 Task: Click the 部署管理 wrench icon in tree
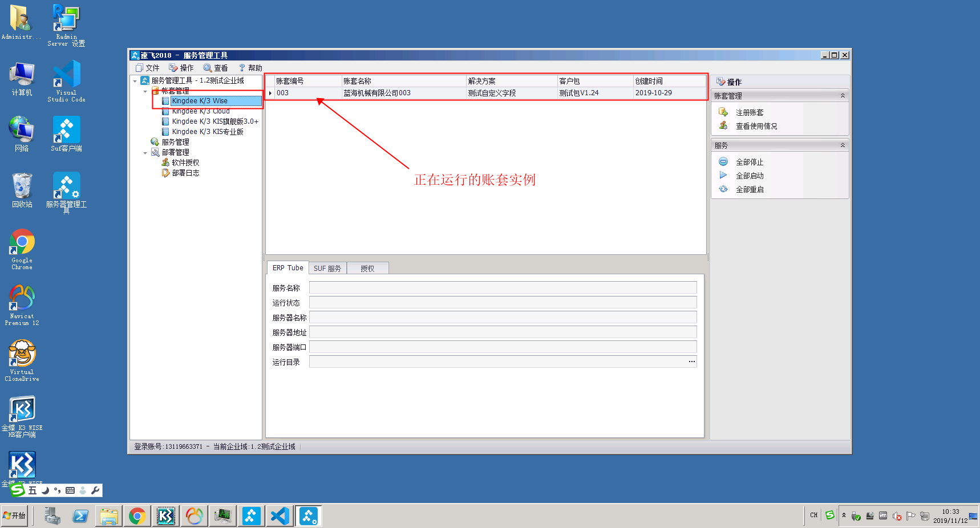155,152
